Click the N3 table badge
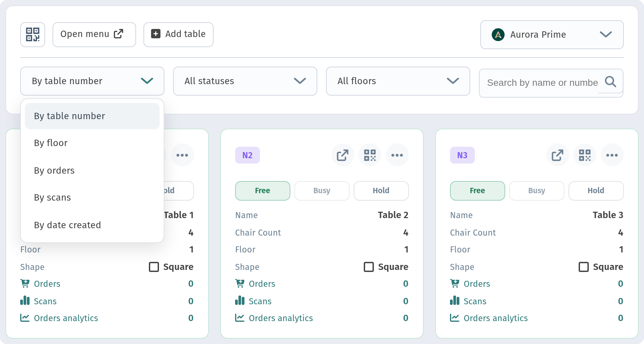Image resolution: width=644 pixels, height=344 pixels. pos(462,155)
